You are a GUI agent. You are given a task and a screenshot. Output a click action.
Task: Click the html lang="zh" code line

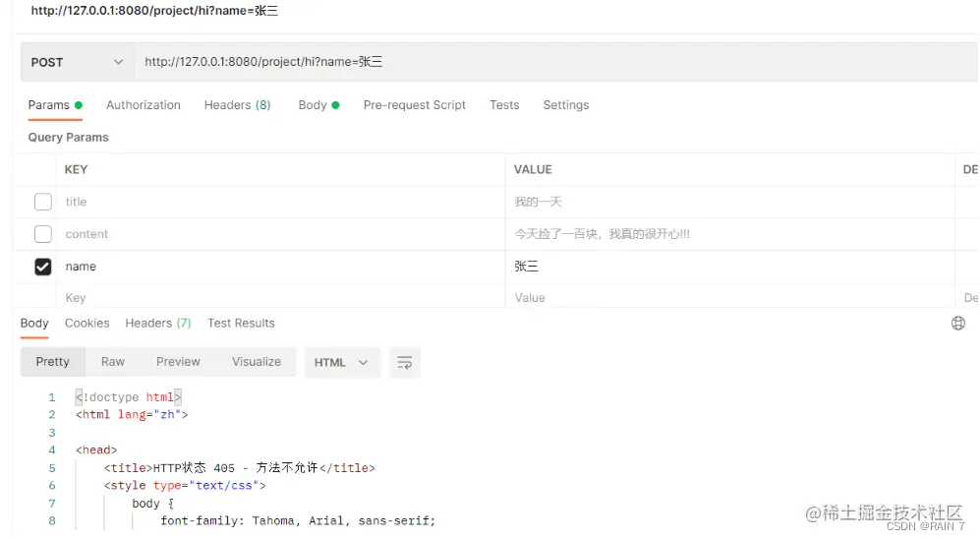point(132,415)
